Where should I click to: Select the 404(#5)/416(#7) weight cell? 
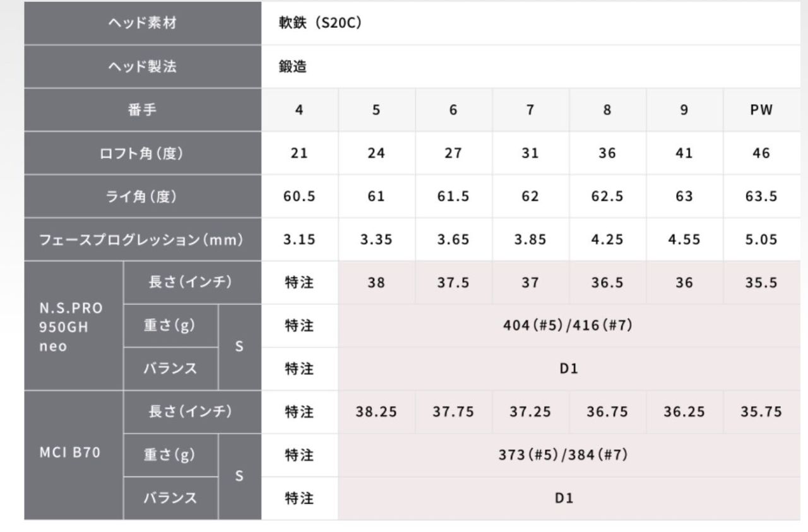(569, 326)
